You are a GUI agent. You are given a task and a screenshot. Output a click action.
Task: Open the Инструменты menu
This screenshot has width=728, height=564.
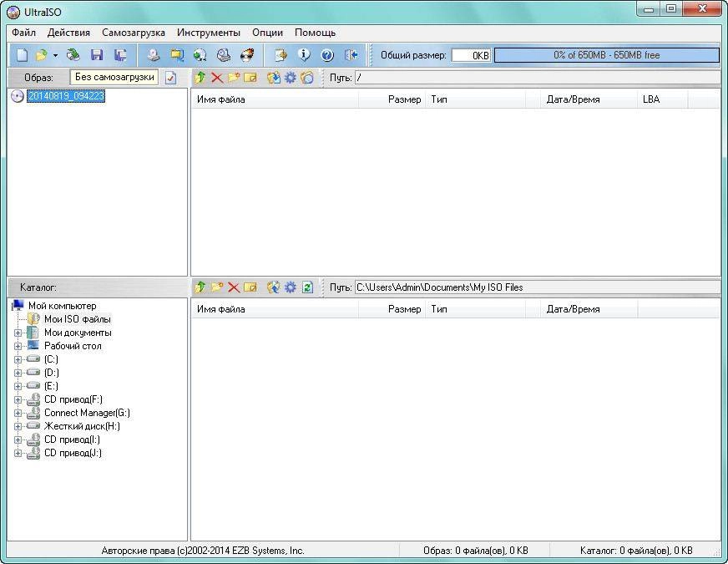click(209, 33)
